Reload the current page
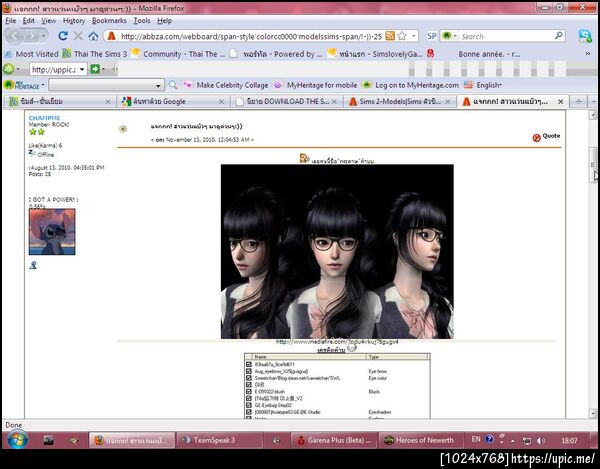Image resolution: width=600 pixels, height=469 pixels. click(63, 36)
